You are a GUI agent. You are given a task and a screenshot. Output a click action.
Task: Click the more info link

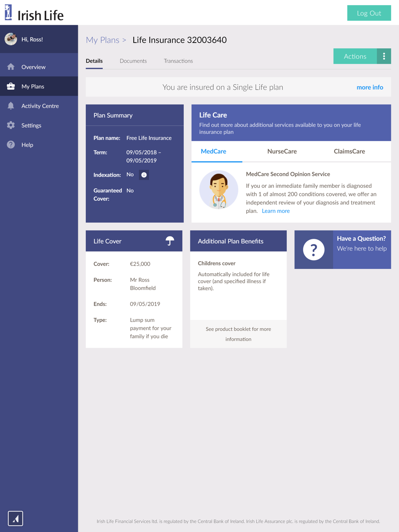(370, 87)
